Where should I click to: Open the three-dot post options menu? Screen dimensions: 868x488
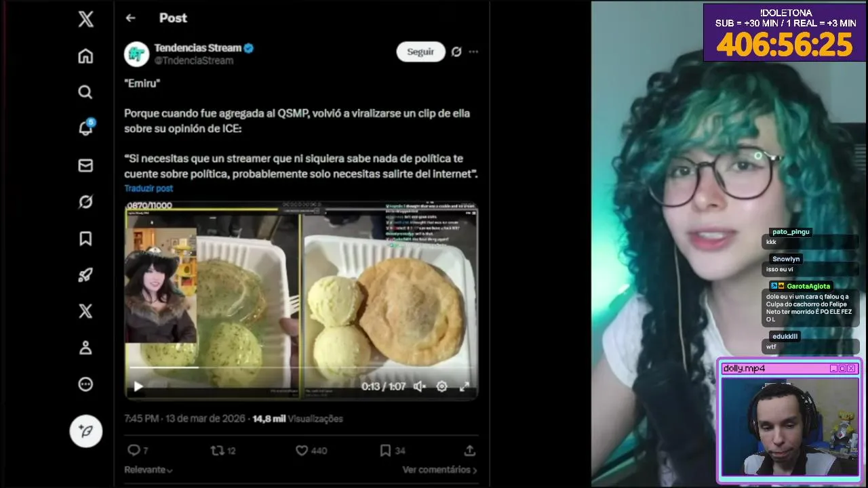tap(473, 52)
